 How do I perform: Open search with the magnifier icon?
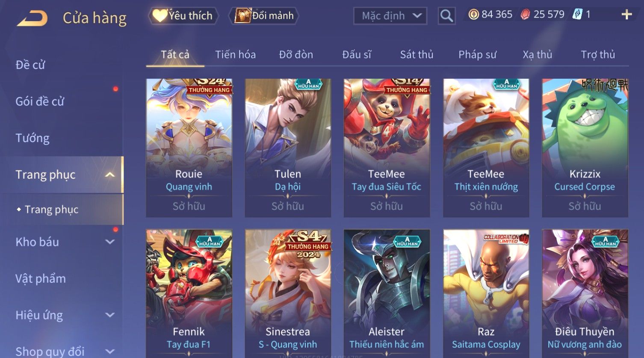click(446, 16)
